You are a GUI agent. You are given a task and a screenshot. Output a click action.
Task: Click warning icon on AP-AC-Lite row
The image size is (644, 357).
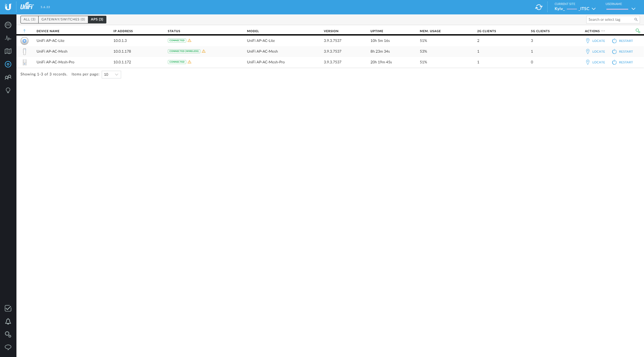click(189, 41)
